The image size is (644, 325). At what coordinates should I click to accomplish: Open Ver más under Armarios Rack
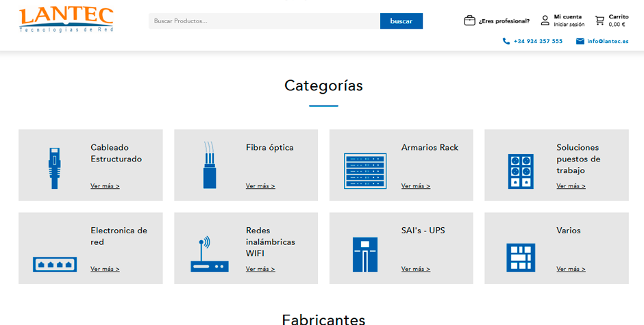click(416, 186)
